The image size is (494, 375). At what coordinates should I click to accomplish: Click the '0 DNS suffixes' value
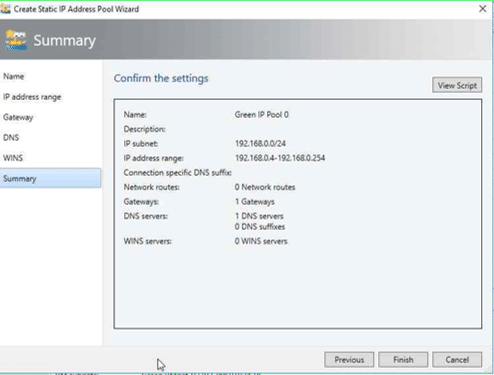click(260, 227)
